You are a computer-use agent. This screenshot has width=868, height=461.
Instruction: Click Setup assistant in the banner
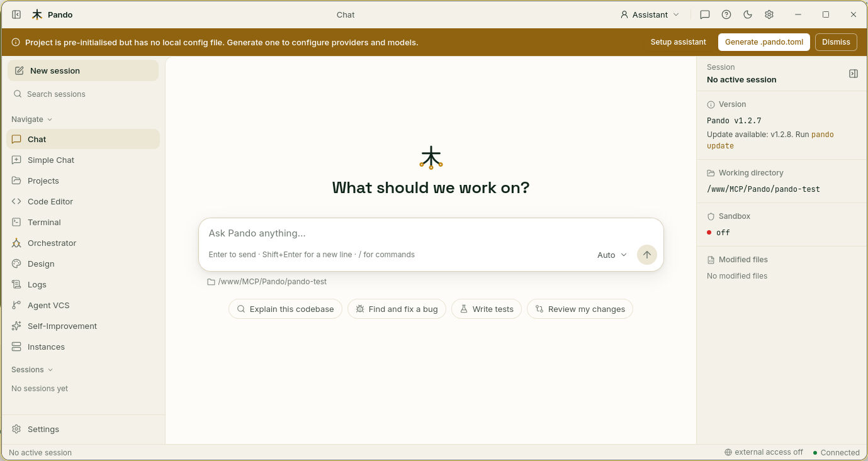(678, 42)
